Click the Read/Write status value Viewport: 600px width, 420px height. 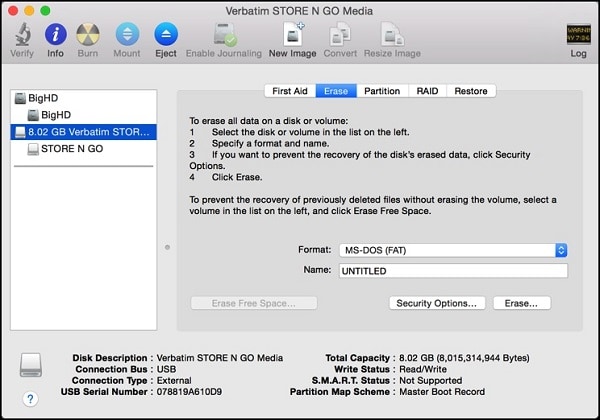click(x=423, y=369)
